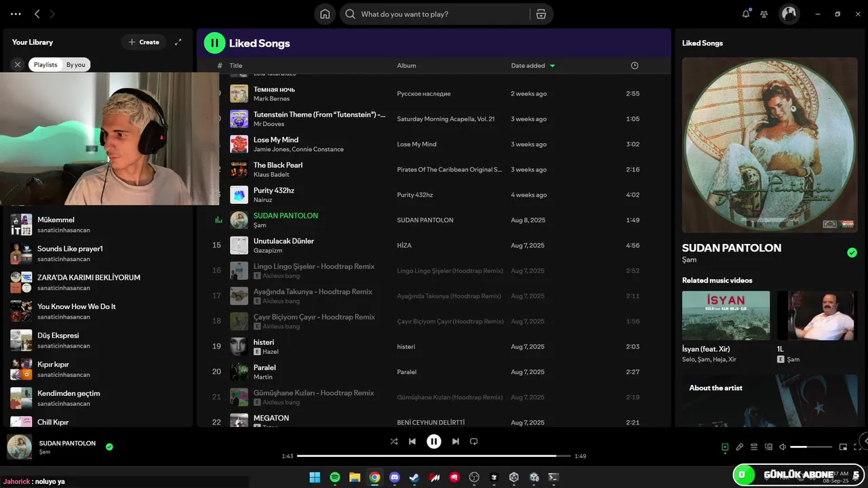The height and width of the screenshot is (488, 868).
Task: Open the HİZA album link
Action: pyautogui.click(x=404, y=245)
